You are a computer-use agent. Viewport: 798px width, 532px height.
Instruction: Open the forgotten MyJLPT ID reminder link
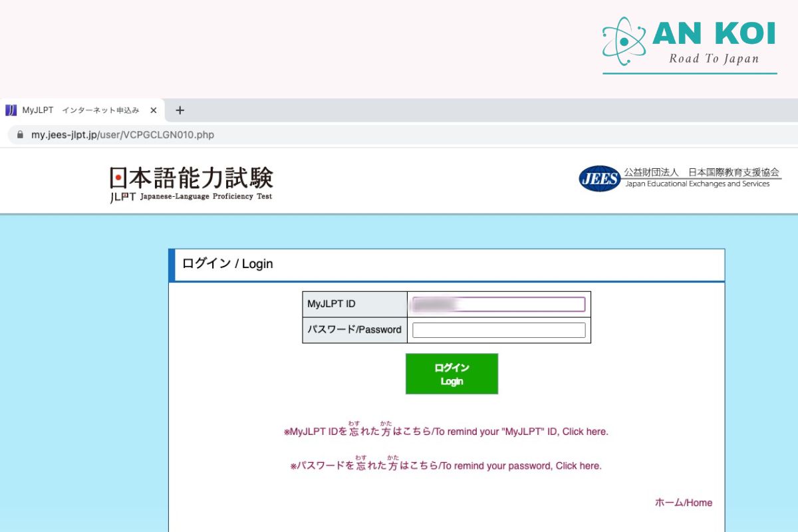[x=446, y=429]
